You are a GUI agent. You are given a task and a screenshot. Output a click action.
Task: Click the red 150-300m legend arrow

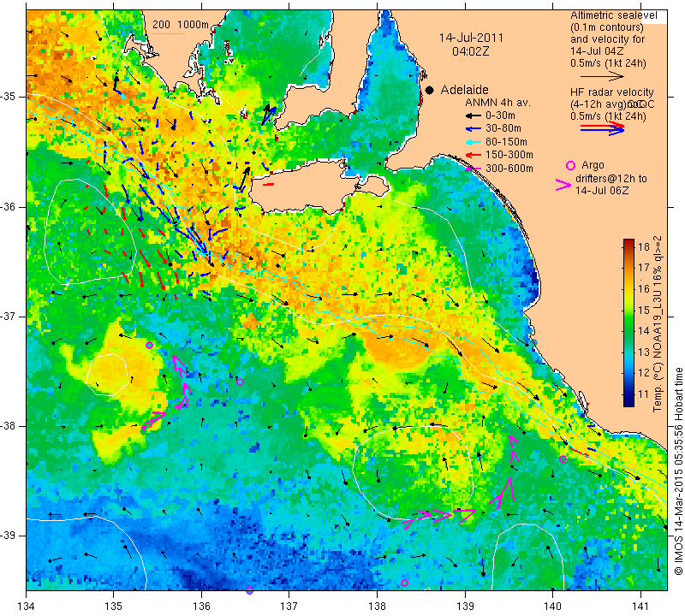(x=473, y=155)
